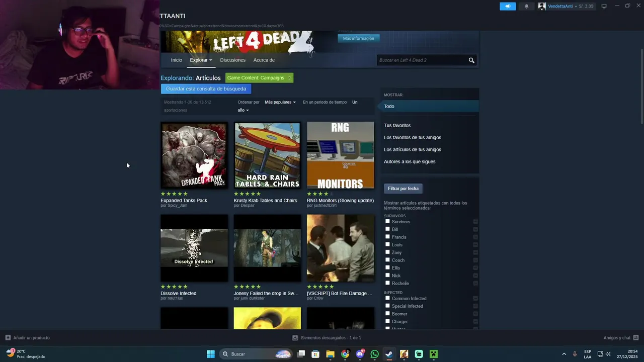Viewport: 644px width, 362px height.
Task: Open the Windows Start menu
Action: (x=211, y=354)
